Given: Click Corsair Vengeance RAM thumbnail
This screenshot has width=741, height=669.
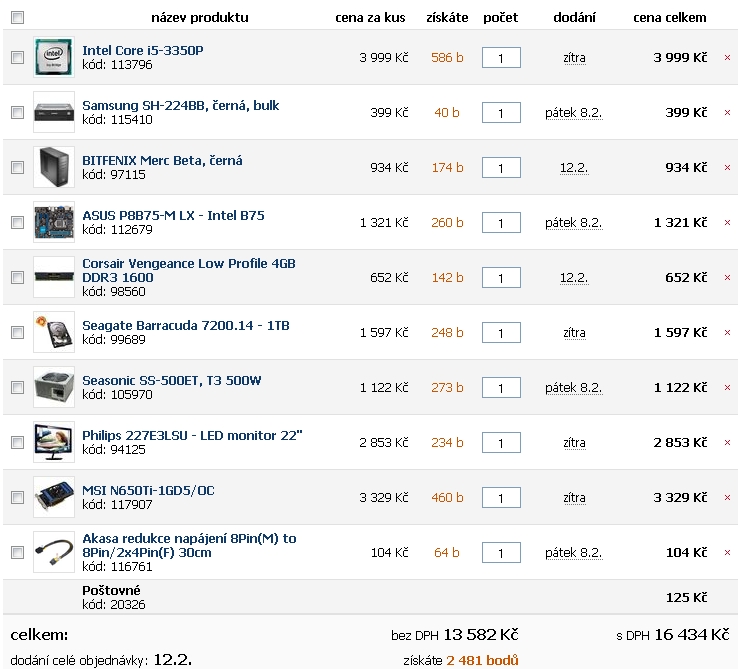Looking at the screenshot, I should [x=54, y=277].
